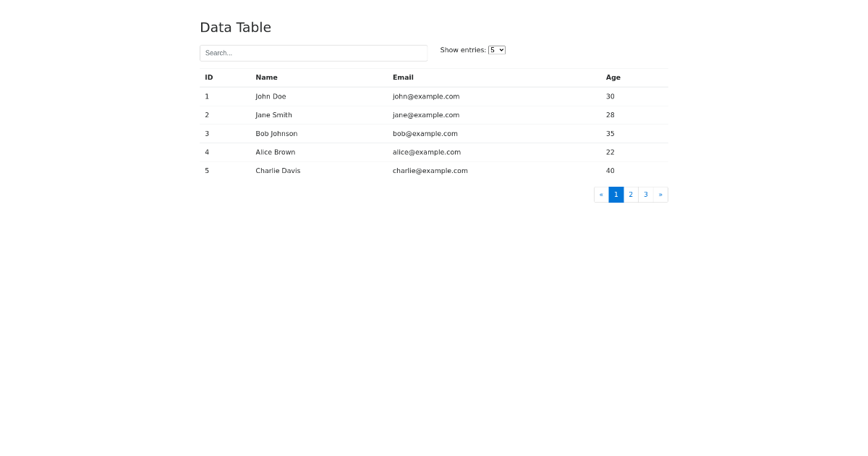Viewport: 868px width, 456px height.
Task: Click the Name column header
Action: click(266, 77)
